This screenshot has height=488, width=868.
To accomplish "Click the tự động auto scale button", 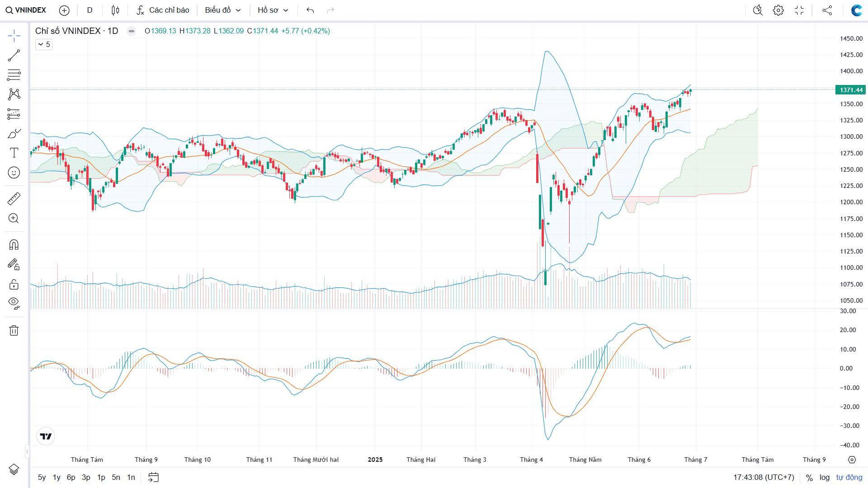I will tap(849, 477).
